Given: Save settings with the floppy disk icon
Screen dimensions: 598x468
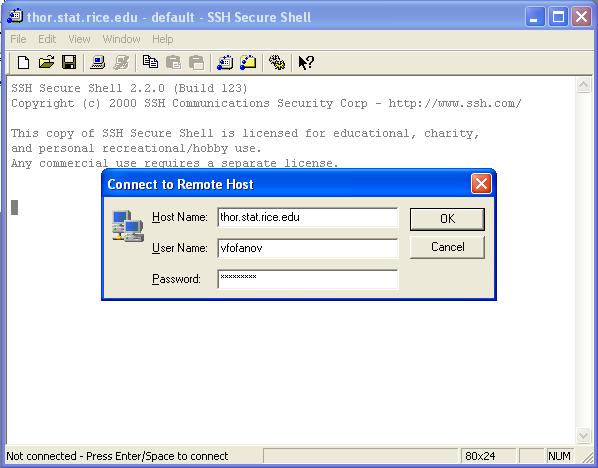Looking at the screenshot, I should (69, 63).
